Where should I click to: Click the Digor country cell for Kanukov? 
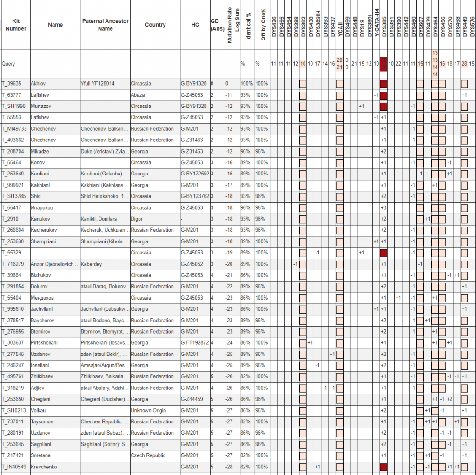[137, 219]
